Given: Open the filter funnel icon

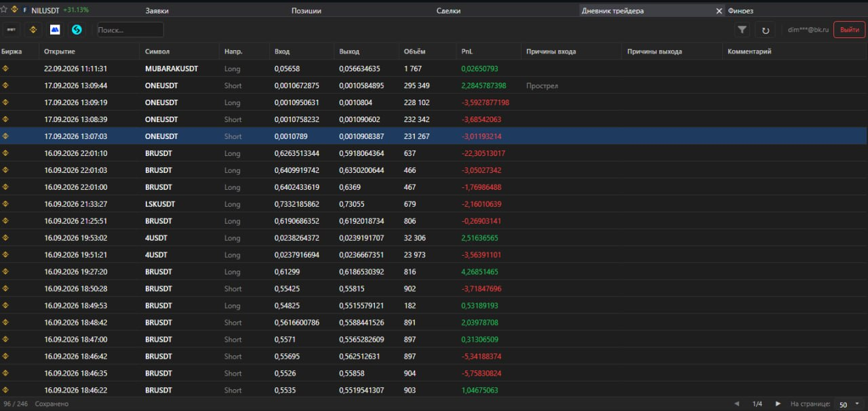Looking at the screenshot, I should coord(743,30).
